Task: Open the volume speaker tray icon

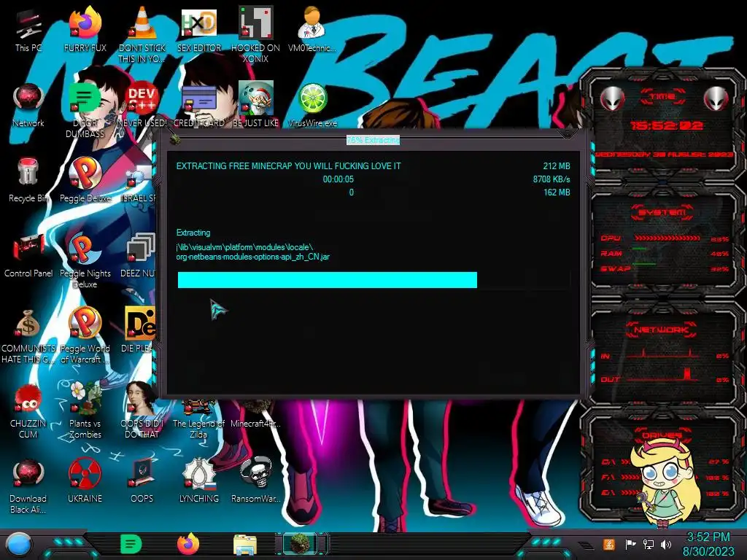Action: click(x=666, y=544)
